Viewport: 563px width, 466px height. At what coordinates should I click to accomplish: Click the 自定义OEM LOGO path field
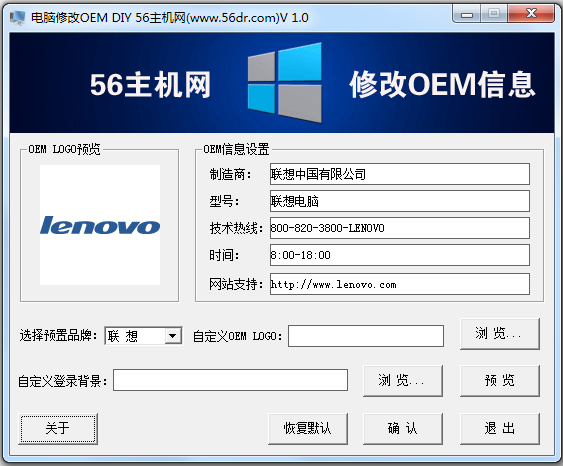pyautogui.click(x=366, y=336)
